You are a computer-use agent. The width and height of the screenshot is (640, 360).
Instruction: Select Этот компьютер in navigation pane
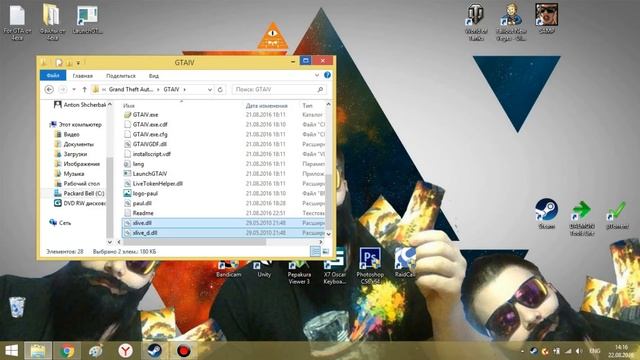(x=76, y=124)
